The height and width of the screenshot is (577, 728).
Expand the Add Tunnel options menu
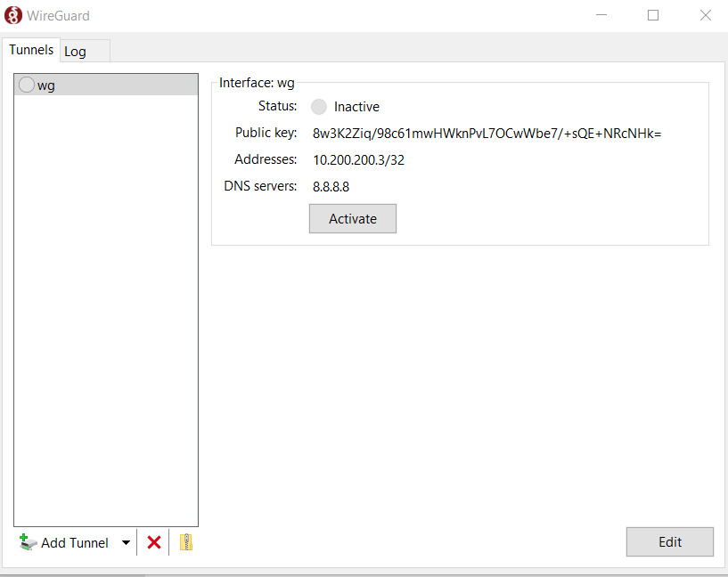126,542
